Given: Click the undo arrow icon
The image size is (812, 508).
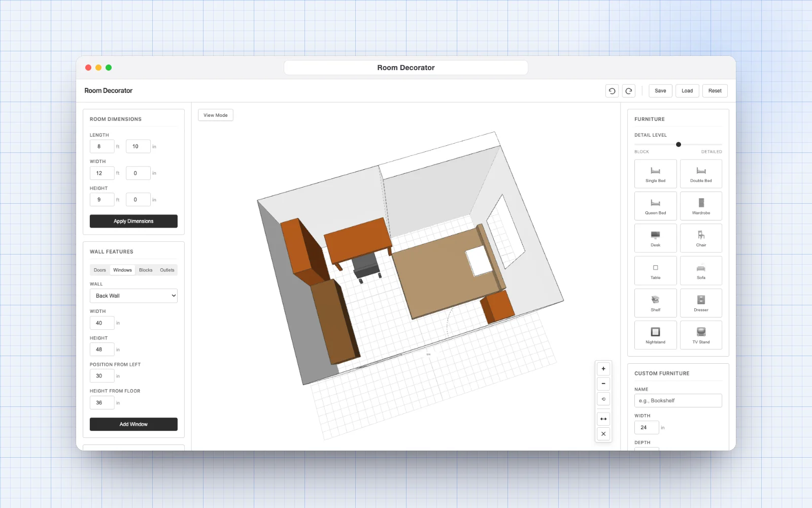Looking at the screenshot, I should [612, 91].
